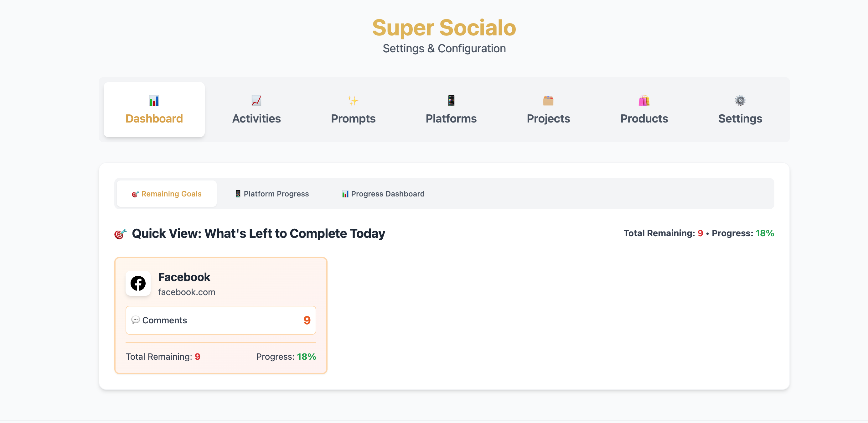This screenshot has height=423, width=868.
Task: Click the Facebook card title
Action: tap(184, 277)
